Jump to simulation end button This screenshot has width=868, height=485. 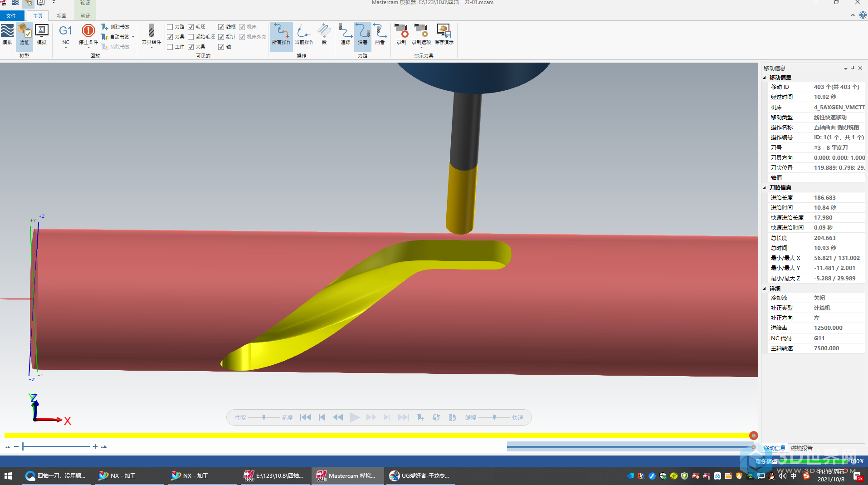[403, 417]
